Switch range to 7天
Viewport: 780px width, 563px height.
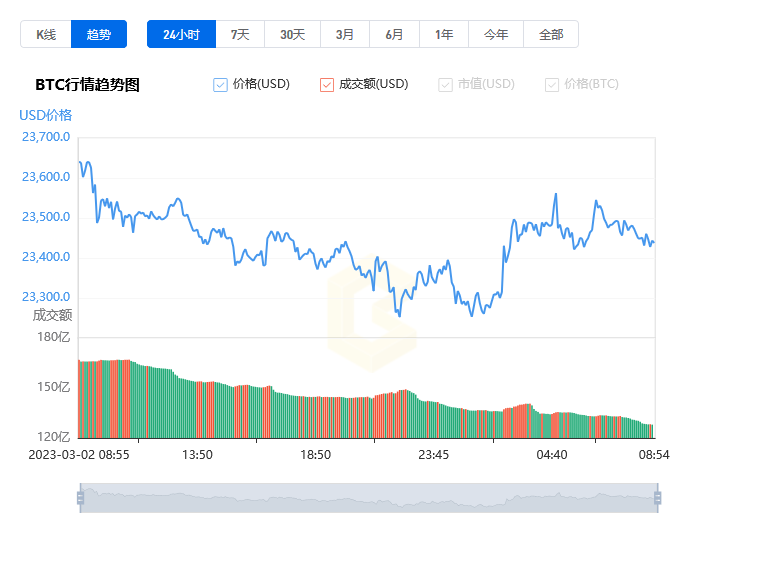(240, 34)
